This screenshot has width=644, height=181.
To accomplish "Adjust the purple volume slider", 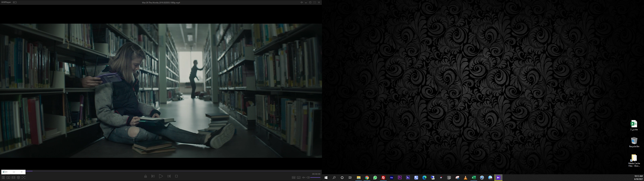I will click(315, 177).
